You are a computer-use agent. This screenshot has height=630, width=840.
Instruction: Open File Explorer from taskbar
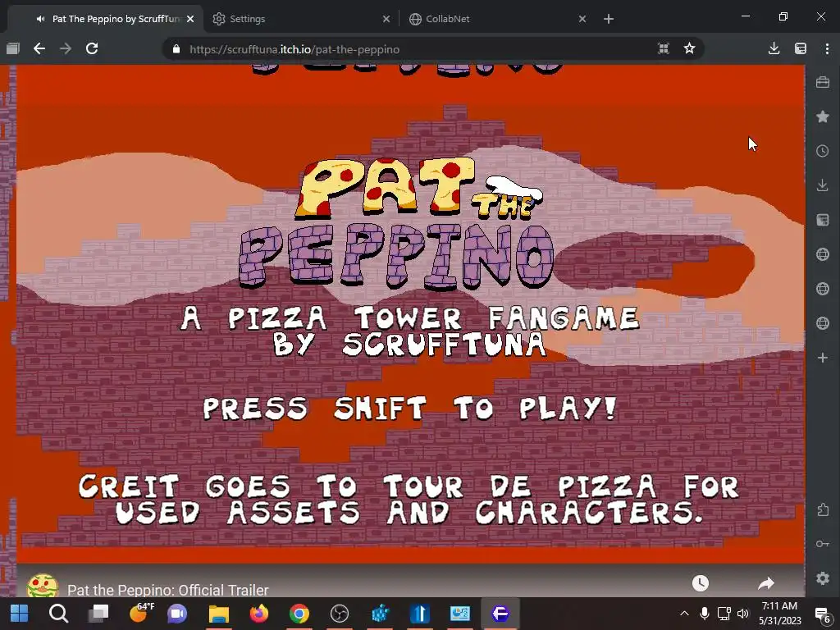(x=218, y=614)
